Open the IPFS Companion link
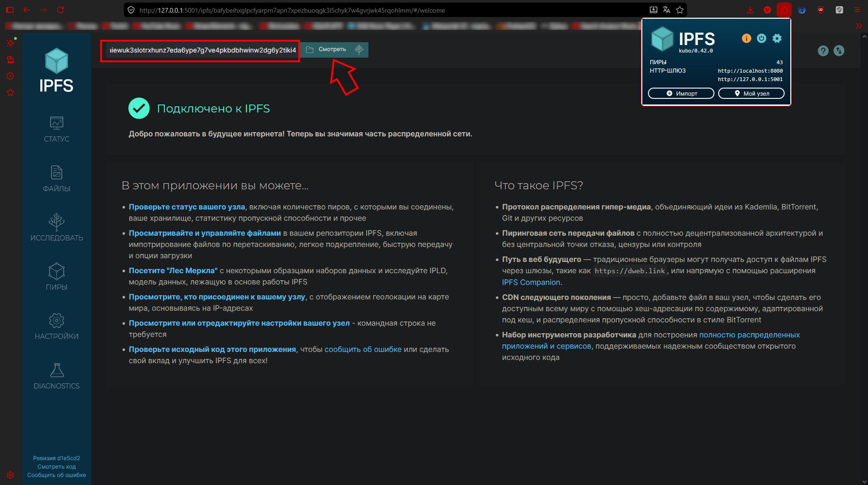This screenshot has height=485, width=868. tap(531, 283)
